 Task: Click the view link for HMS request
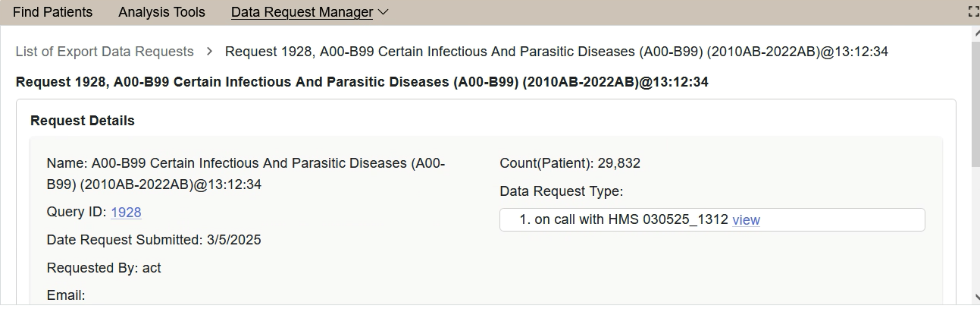(746, 220)
